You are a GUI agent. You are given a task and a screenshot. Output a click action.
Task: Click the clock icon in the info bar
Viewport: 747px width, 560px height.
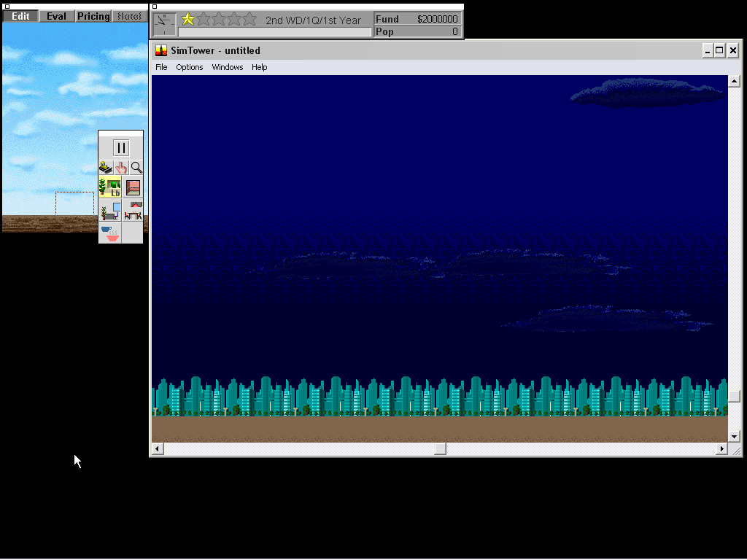point(164,25)
